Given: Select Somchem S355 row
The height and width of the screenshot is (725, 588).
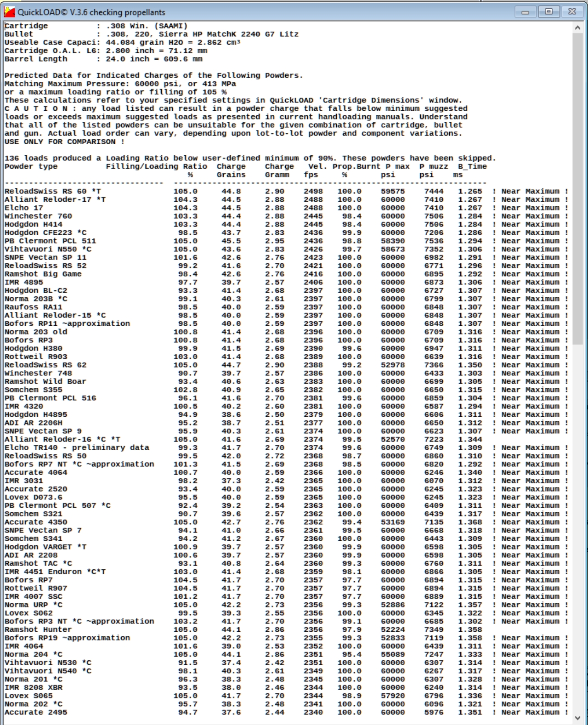Looking at the screenshot, I should (286, 390).
